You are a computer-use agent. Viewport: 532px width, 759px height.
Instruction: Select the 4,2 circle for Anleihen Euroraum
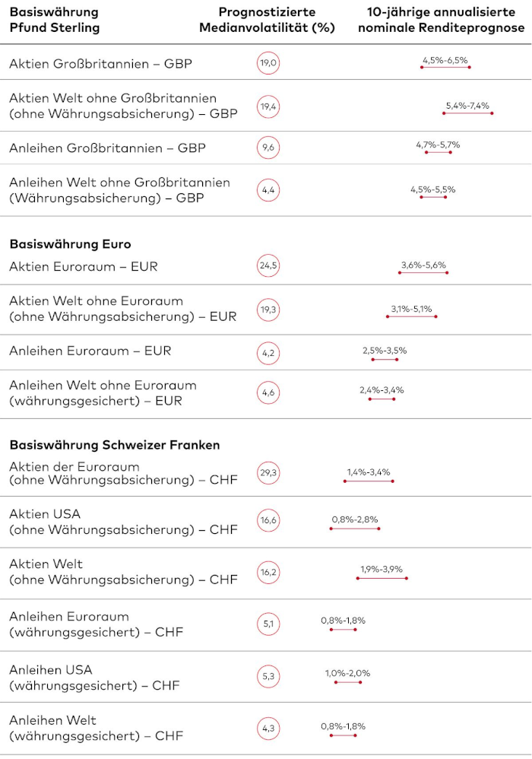(268, 351)
